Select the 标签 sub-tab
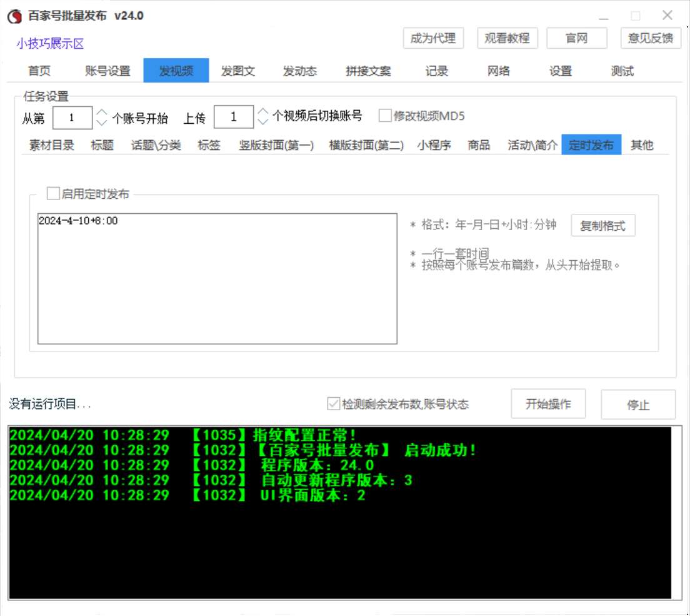The height and width of the screenshot is (616, 690). click(209, 145)
